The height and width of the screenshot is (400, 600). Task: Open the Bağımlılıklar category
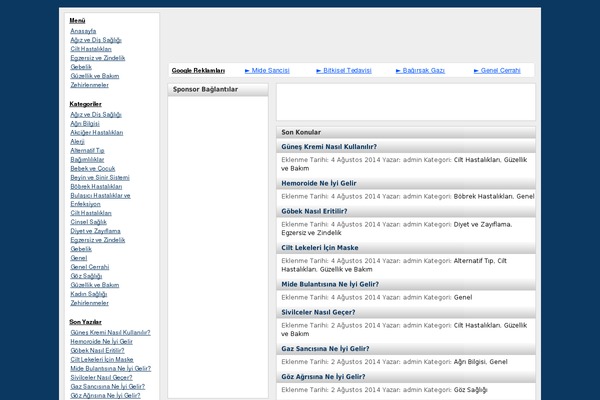click(x=87, y=160)
